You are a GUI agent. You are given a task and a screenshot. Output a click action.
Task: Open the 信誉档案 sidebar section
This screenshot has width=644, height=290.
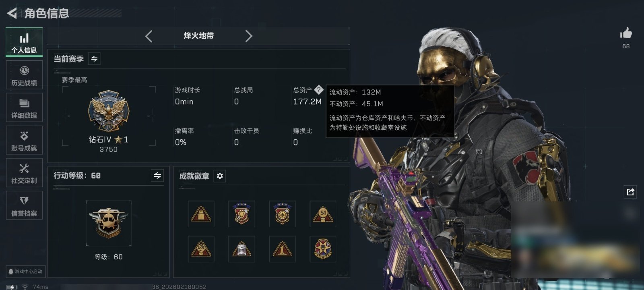[24, 205]
